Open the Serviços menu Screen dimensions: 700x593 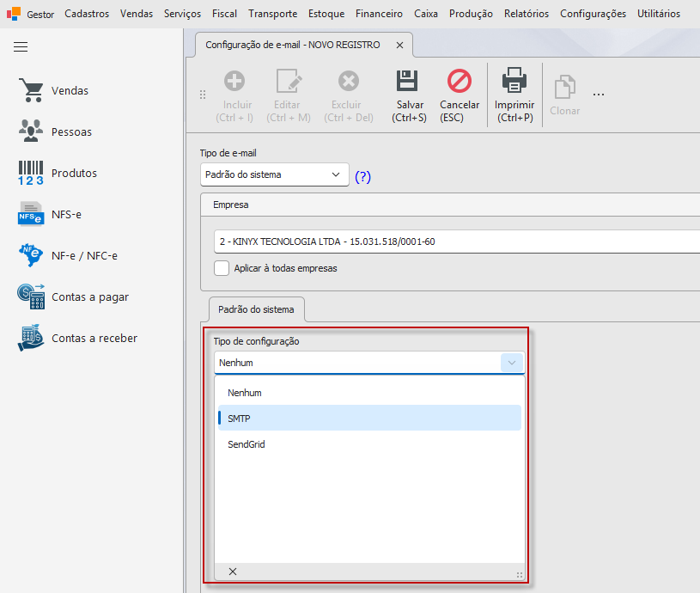pos(182,14)
